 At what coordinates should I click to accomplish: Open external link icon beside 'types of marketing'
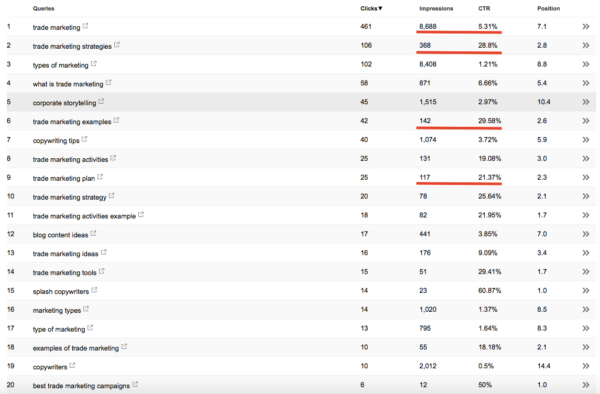tap(94, 64)
